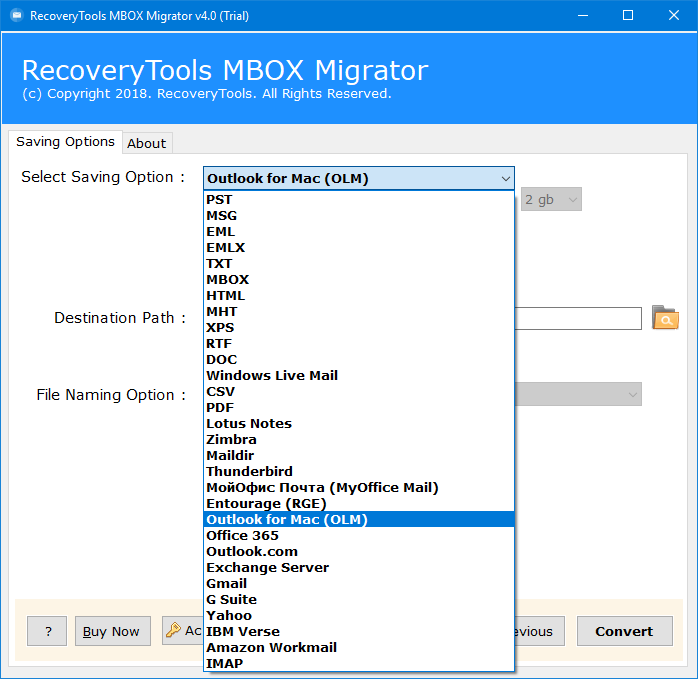Choose RTF format entry
Screen dimensions: 698x679
coord(359,344)
